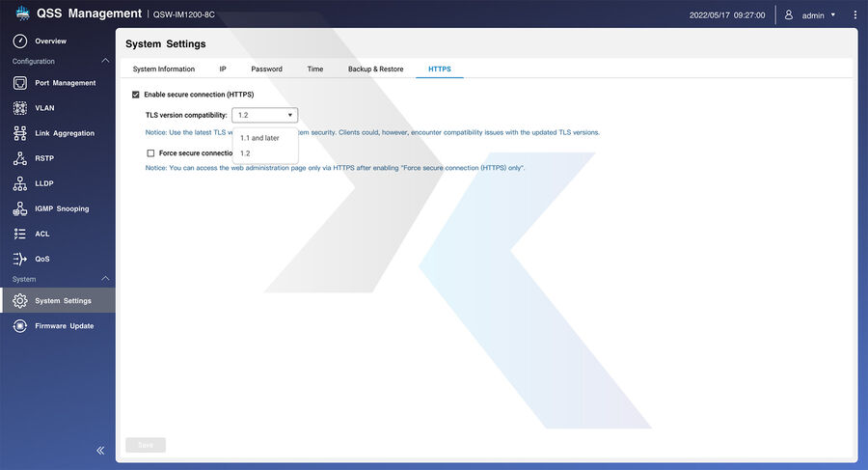Open TLS version compatibility dropdown
The height and width of the screenshot is (470, 868).
coord(265,115)
